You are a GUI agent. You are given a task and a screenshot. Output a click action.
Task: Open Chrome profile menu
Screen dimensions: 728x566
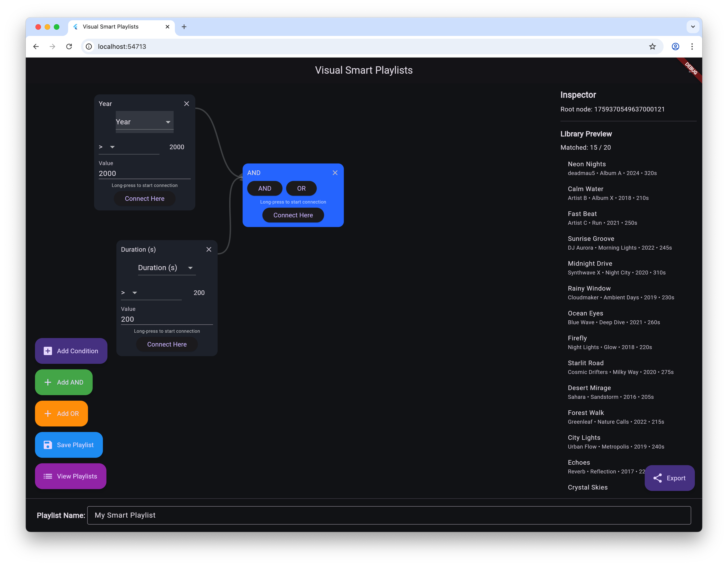click(x=675, y=47)
